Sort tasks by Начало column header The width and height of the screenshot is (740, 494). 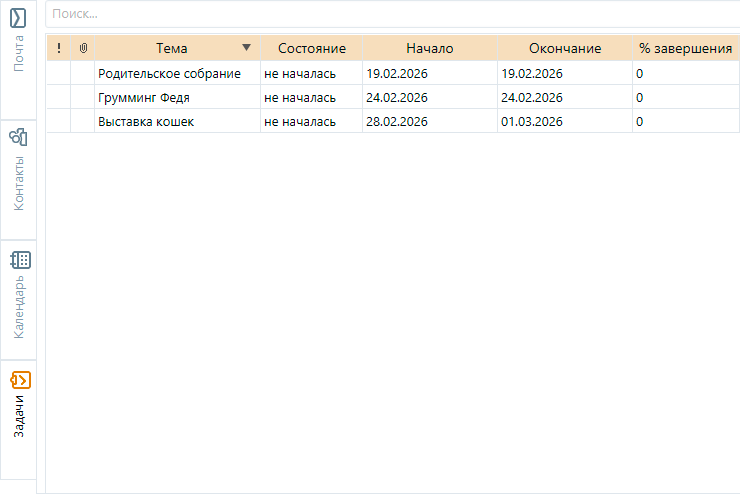pos(430,48)
